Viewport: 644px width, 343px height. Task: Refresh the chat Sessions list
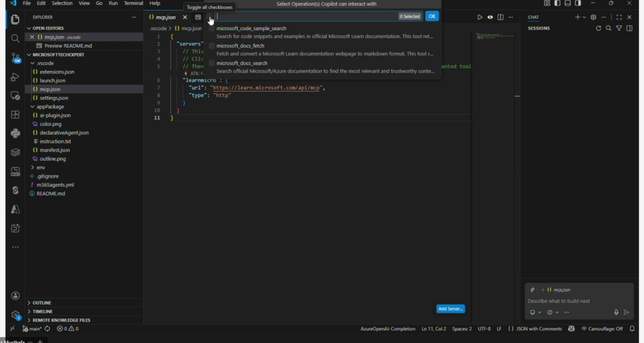click(598, 28)
